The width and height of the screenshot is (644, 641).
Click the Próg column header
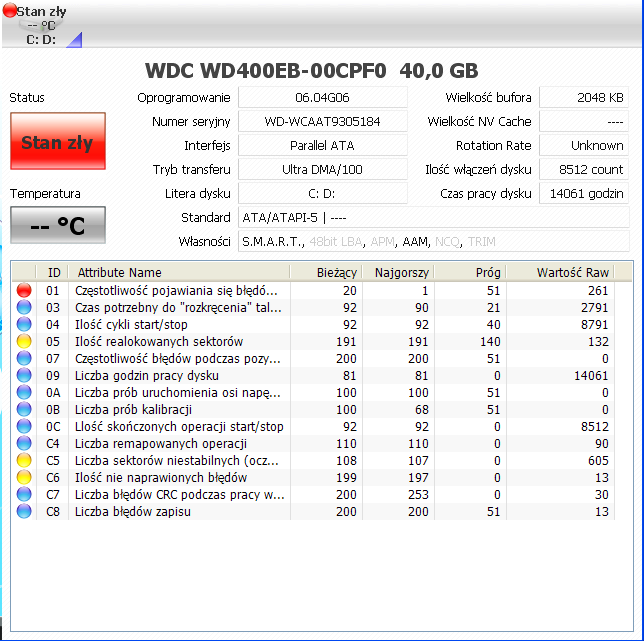tap(470, 272)
